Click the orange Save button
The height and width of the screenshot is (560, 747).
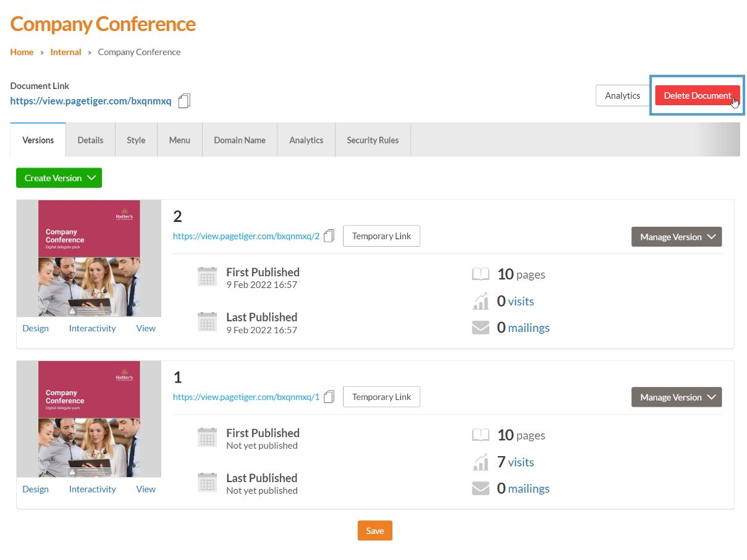(374, 531)
